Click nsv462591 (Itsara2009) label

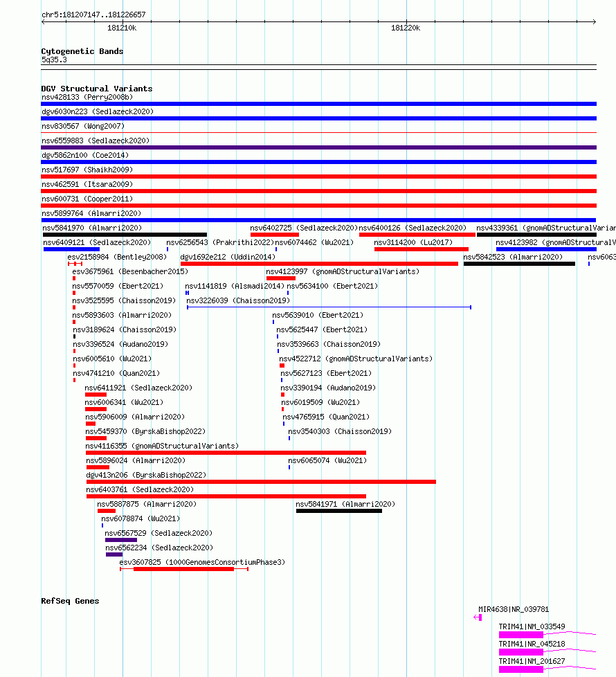pos(87,184)
